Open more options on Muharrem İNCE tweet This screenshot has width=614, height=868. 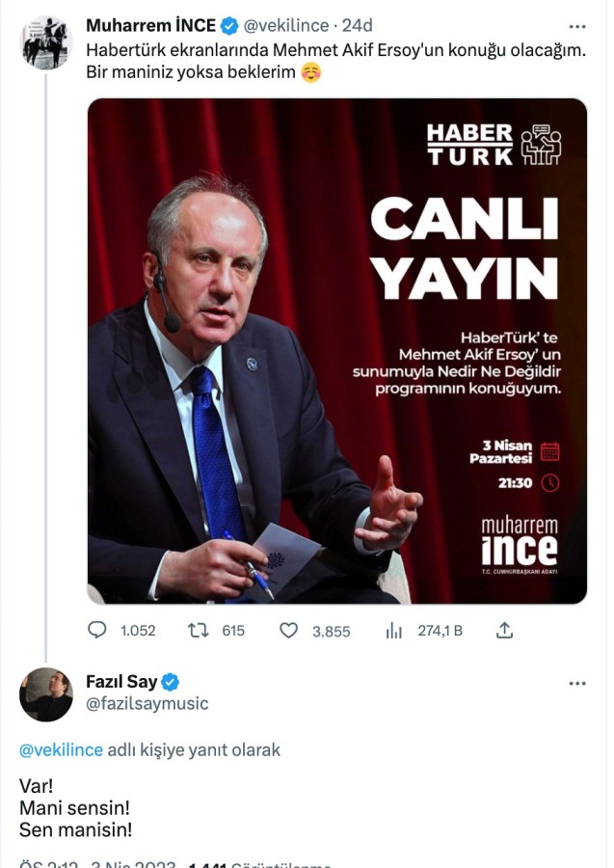[577, 26]
